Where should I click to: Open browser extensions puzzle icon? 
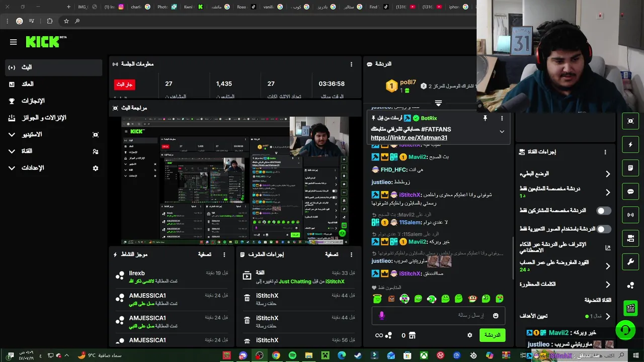[49, 21]
